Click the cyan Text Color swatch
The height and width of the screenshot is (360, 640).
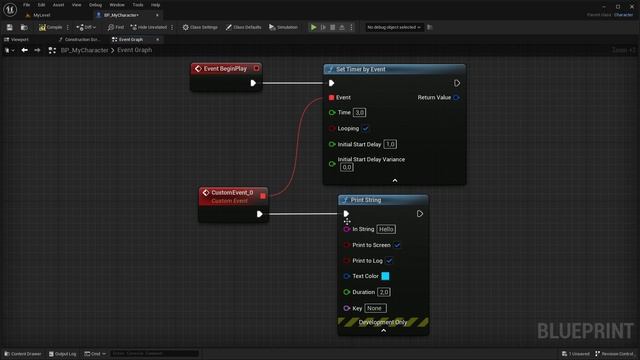coord(385,276)
